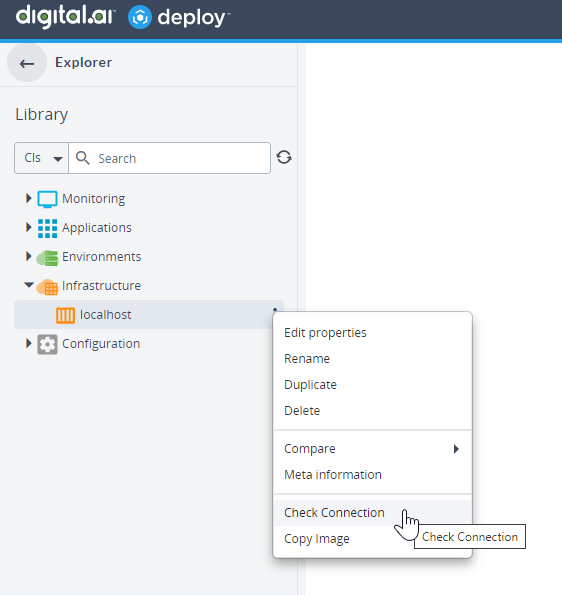Click the Digital.ai Deploy logo icon
This screenshot has height=595, width=562.
click(x=140, y=17)
